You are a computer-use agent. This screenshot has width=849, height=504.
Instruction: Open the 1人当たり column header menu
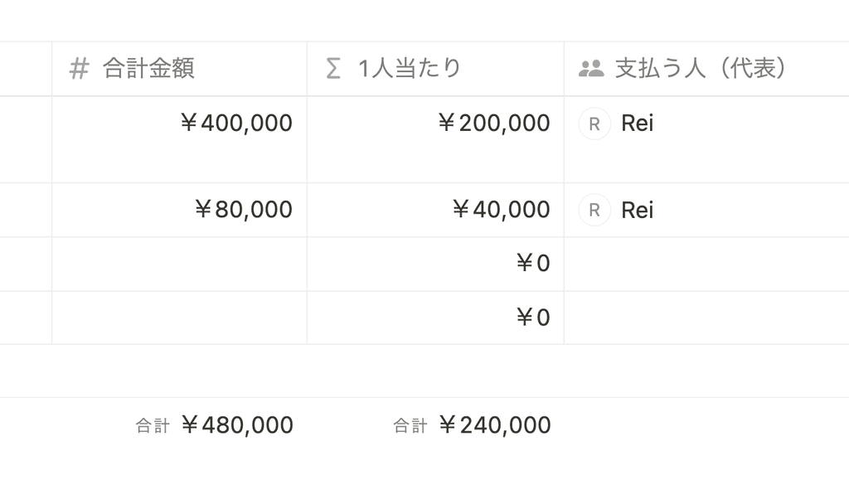[435, 69]
